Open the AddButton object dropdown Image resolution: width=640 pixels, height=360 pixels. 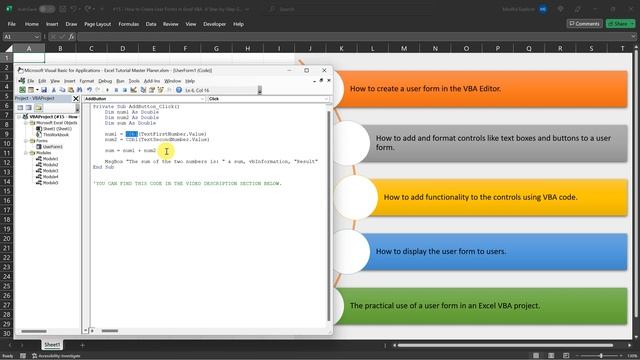pos(202,99)
